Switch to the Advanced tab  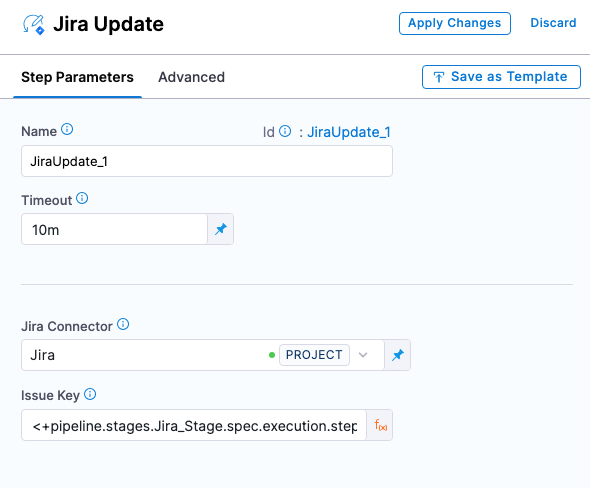tap(191, 77)
